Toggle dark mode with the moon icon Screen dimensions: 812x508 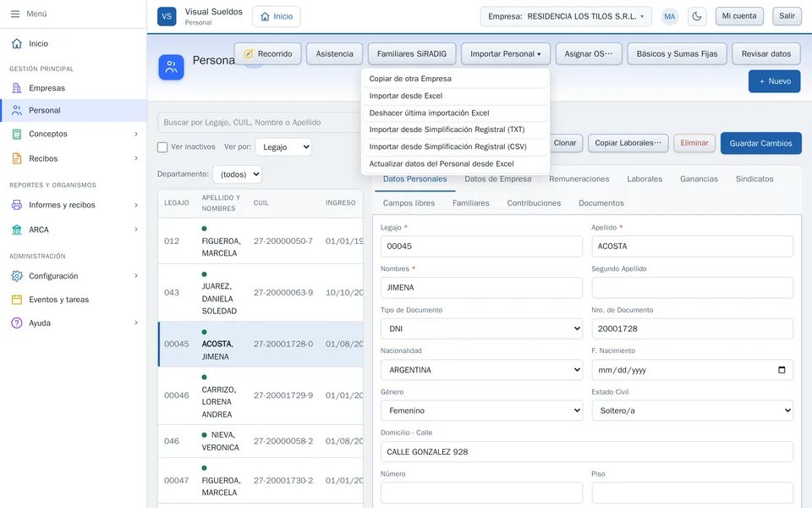(696, 17)
